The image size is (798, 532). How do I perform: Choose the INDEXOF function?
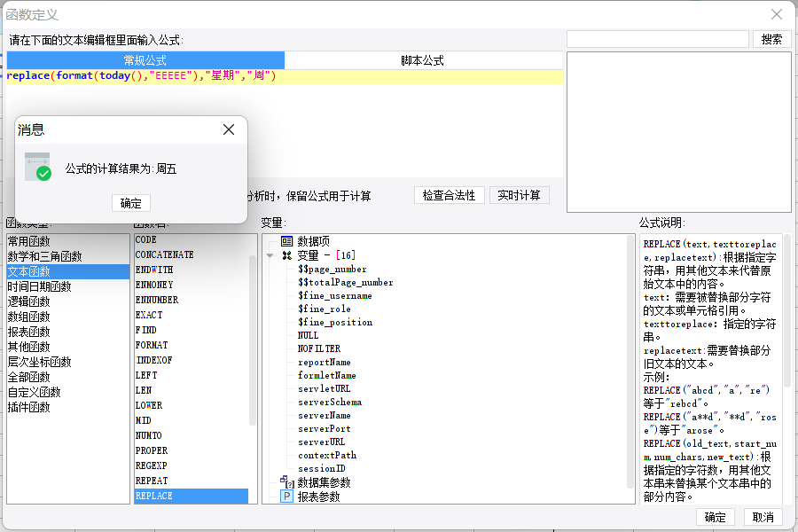tap(192, 361)
